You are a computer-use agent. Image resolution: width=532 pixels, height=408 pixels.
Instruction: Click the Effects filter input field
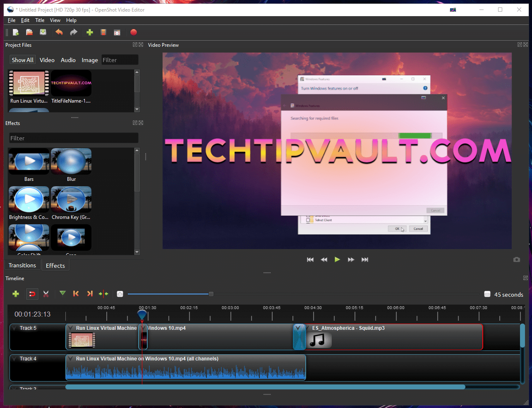73,137
